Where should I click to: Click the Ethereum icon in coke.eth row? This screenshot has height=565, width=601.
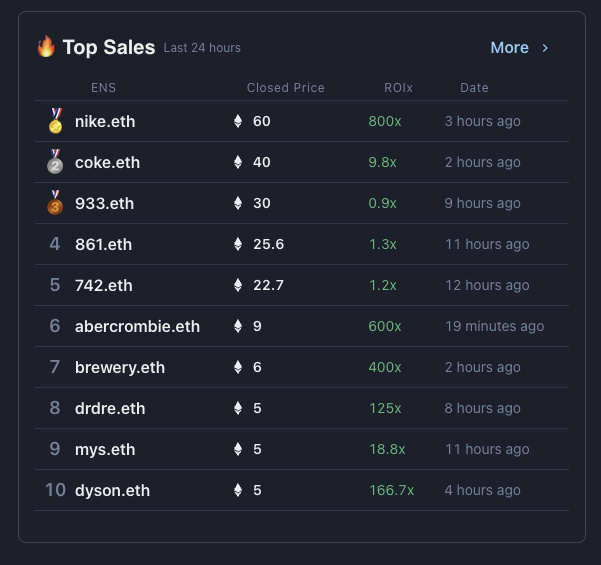238,162
